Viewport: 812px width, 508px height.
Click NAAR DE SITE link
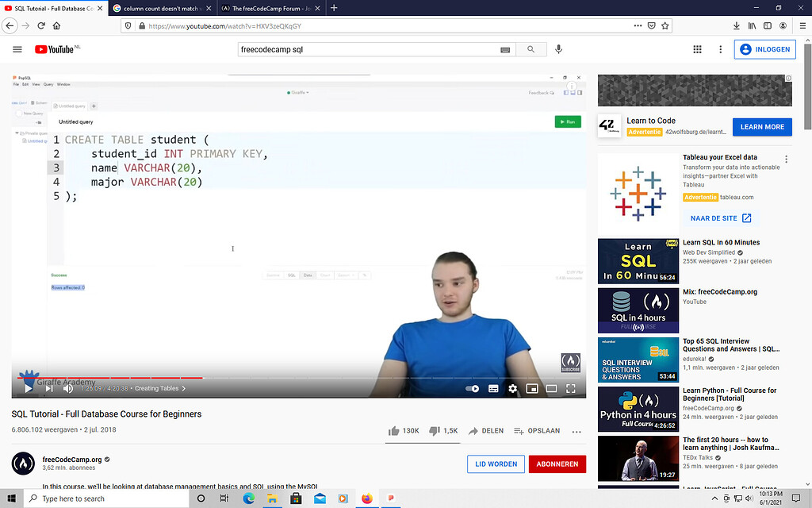tap(720, 218)
